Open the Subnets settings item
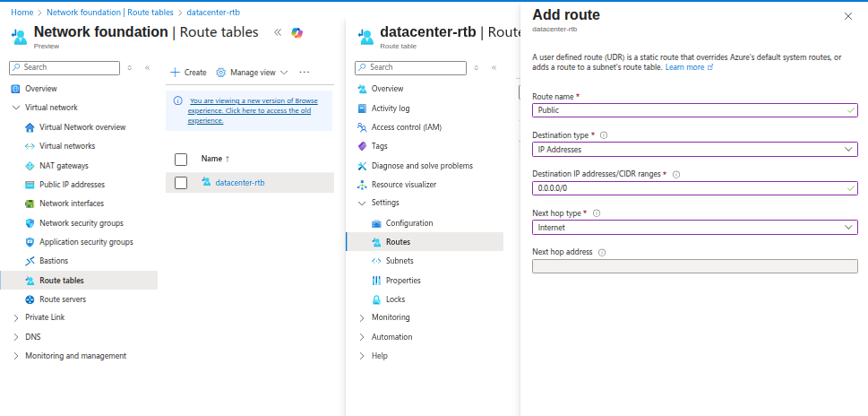This screenshot has width=868, height=416. [399, 261]
